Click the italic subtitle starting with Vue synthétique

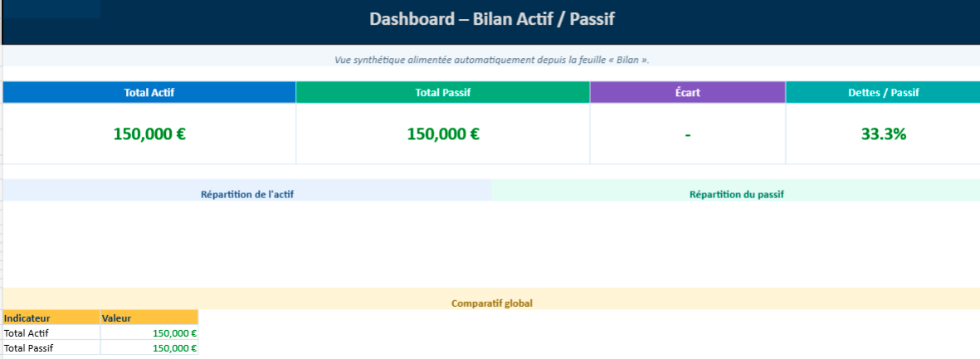pyautogui.click(x=491, y=60)
